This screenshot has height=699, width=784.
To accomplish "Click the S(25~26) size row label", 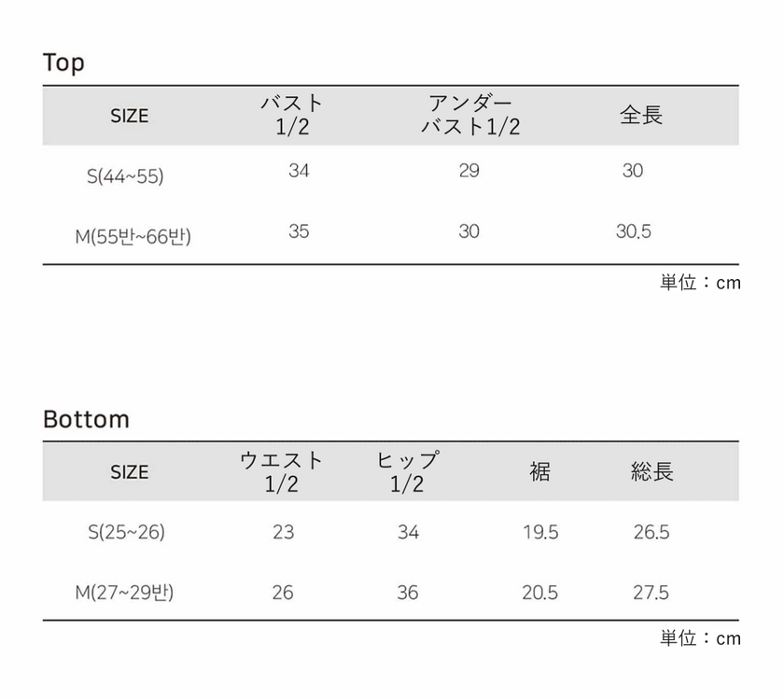I will 126,532.
